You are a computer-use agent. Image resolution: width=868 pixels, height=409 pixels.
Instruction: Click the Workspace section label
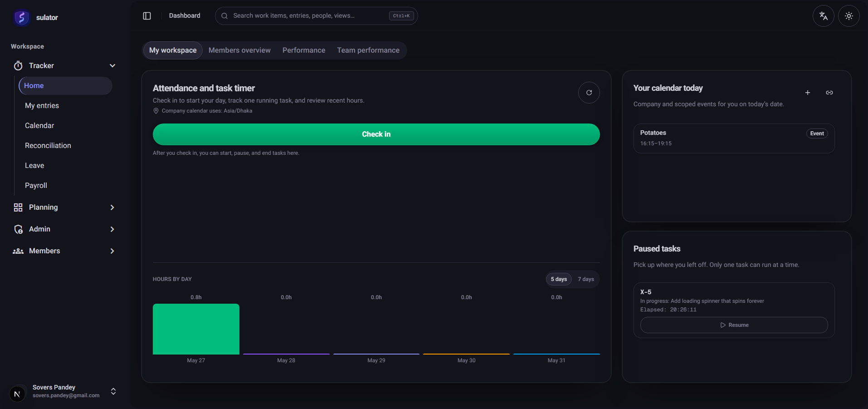coord(27,47)
